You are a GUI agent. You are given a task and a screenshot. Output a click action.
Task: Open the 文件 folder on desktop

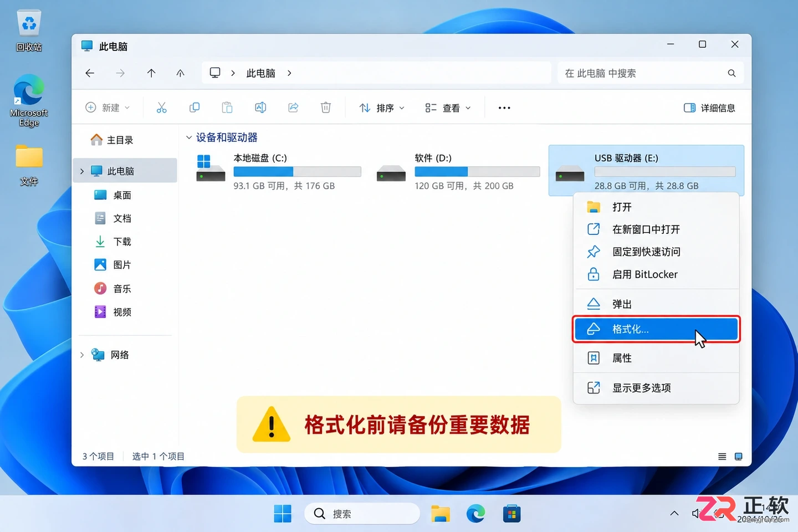29,165
